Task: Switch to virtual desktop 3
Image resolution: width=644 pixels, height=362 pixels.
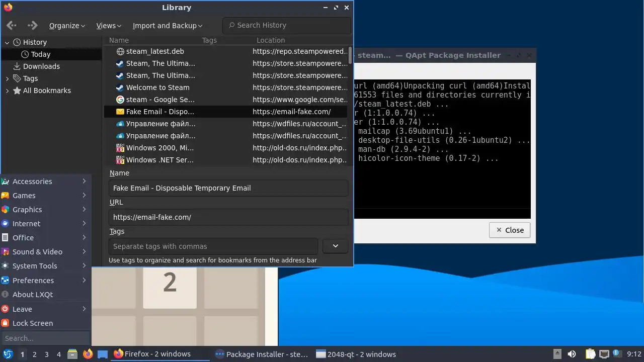Action: 46,354
